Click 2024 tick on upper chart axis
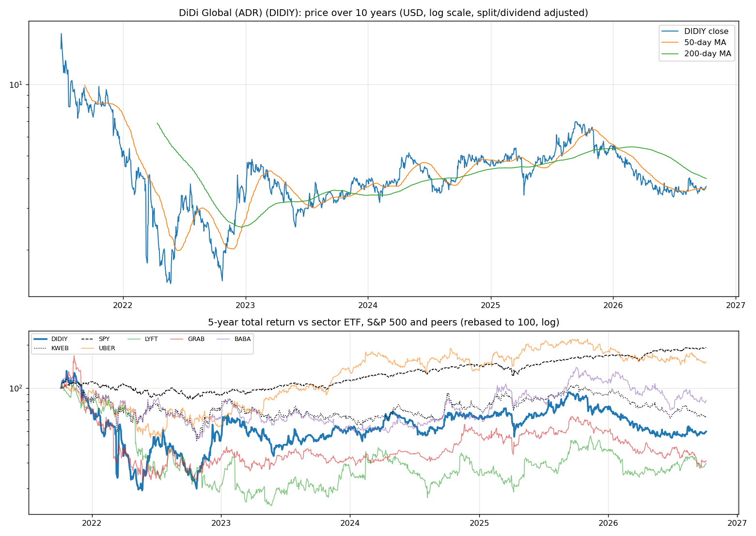 tap(368, 305)
